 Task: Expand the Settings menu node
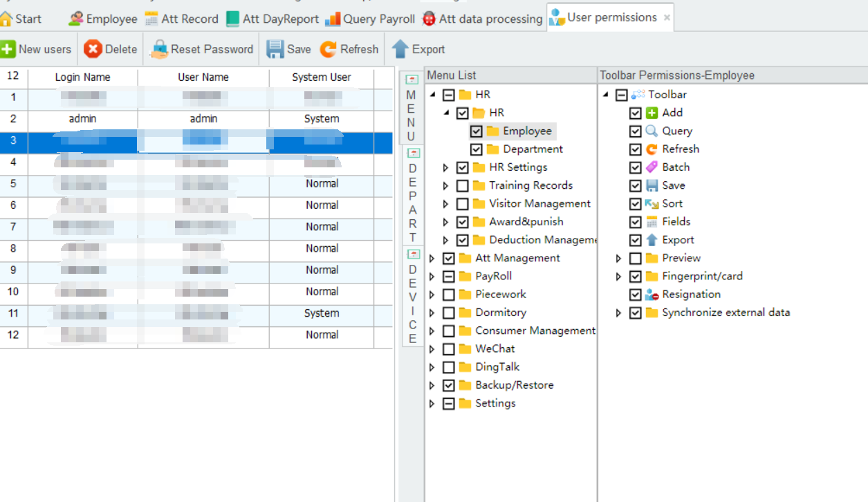pyautogui.click(x=432, y=404)
